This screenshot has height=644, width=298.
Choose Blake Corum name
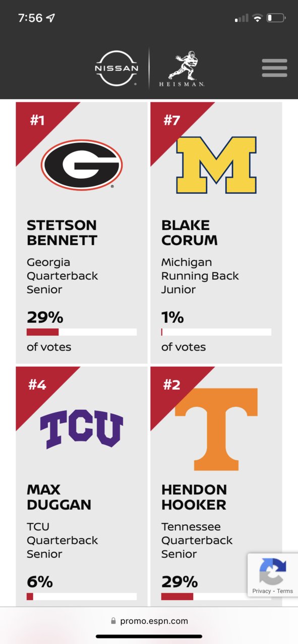pos(189,233)
